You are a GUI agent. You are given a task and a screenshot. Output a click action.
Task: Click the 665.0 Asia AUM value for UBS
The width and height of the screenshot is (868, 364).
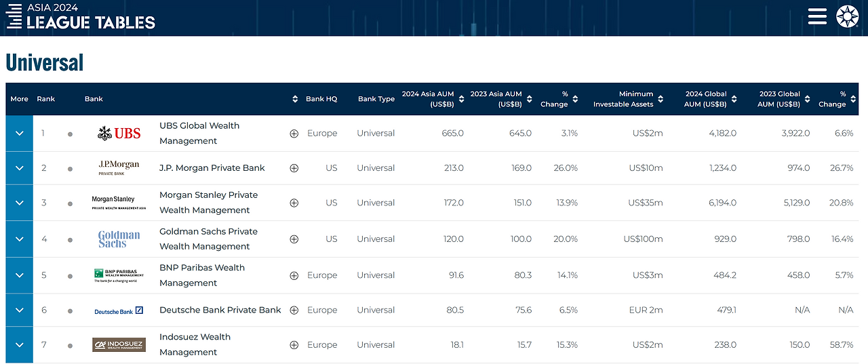452,134
